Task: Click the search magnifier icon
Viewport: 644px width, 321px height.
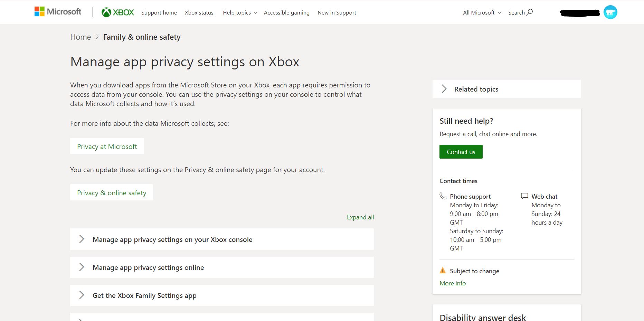Action: click(530, 12)
